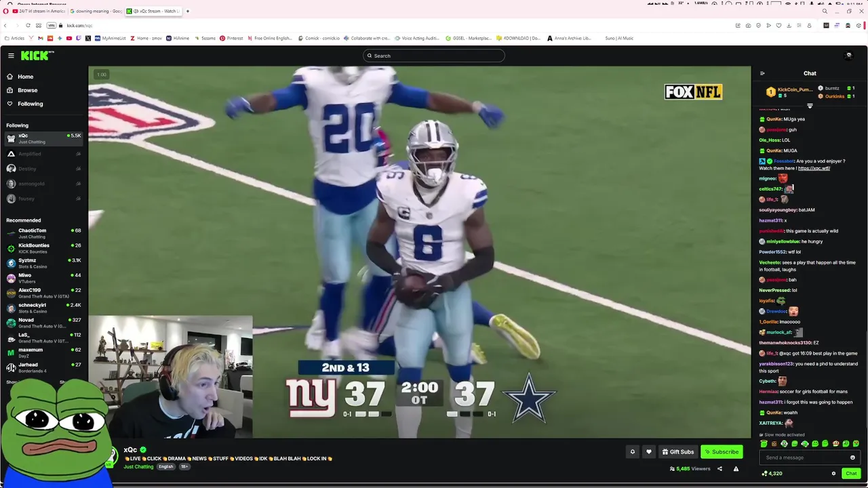Viewport: 868px width, 488px height.
Task: Click the FOX NFL logo on the video
Action: tap(693, 91)
